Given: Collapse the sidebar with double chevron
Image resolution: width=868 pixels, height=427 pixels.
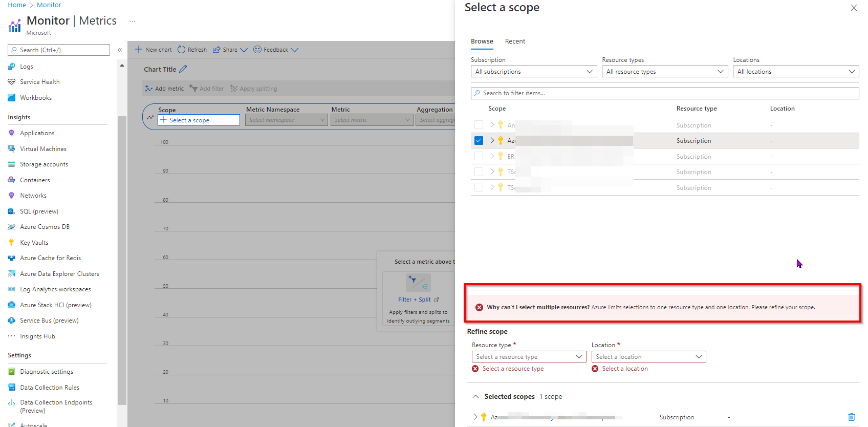Looking at the screenshot, I should pos(120,50).
